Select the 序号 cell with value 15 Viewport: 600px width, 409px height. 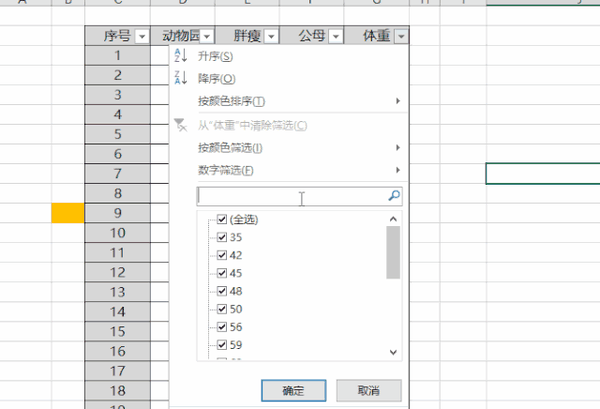coord(117,331)
